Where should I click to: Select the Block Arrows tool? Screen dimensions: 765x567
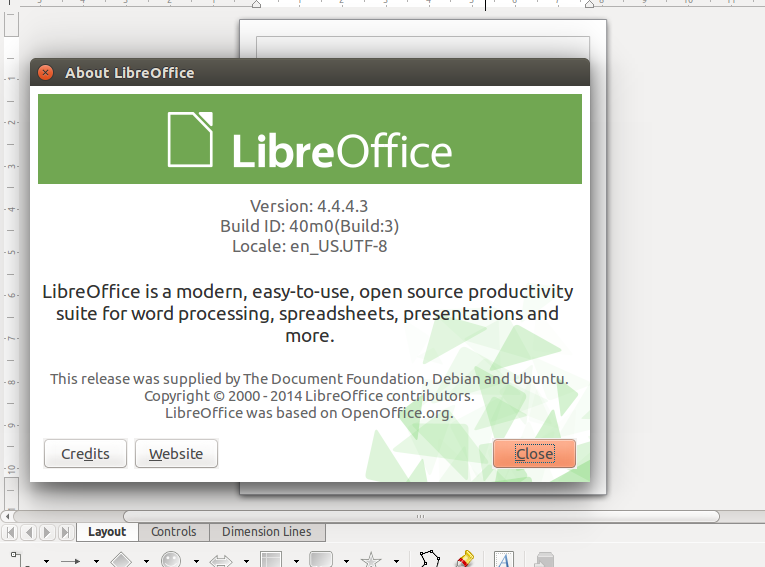(x=221, y=561)
